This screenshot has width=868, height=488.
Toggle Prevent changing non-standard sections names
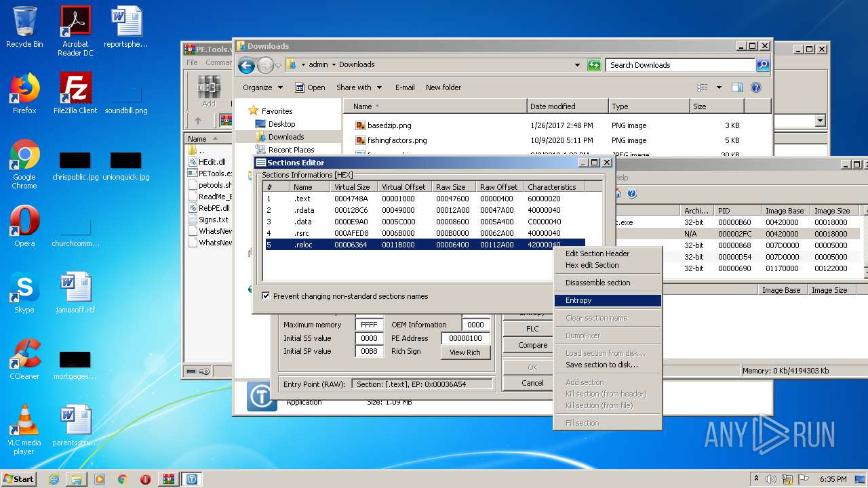coord(266,296)
